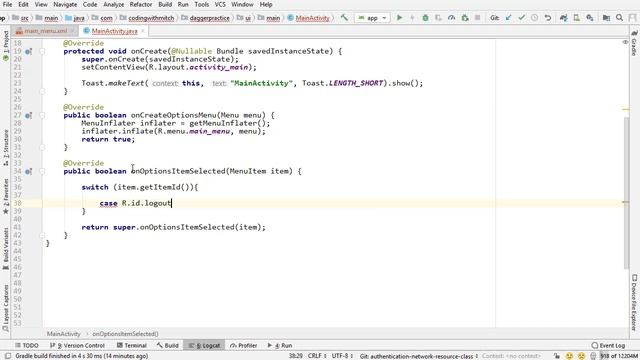The width and height of the screenshot is (640, 360).
Task: Open AVD Manager device icon
Action: point(576,18)
